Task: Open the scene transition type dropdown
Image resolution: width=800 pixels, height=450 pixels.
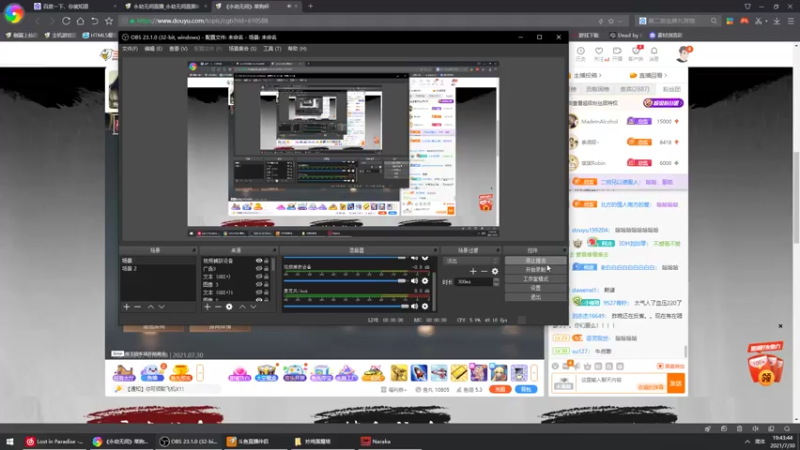Action: (472, 261)
